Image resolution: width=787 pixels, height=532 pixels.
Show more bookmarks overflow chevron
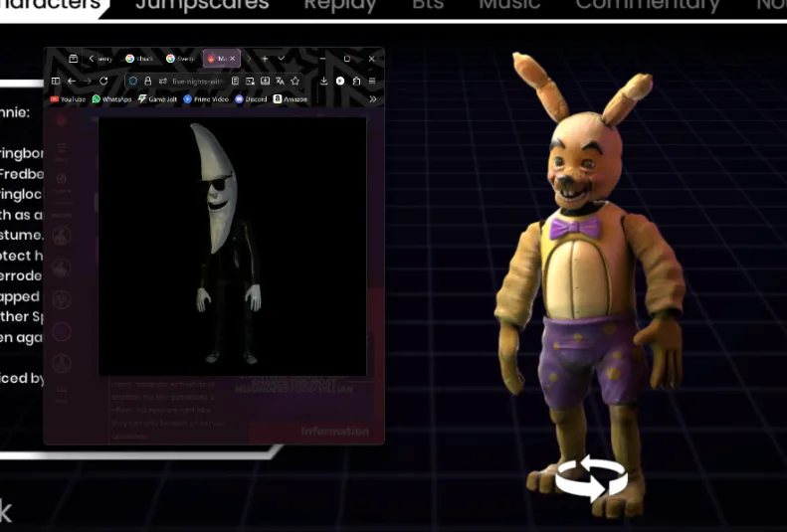click(373, 99)
